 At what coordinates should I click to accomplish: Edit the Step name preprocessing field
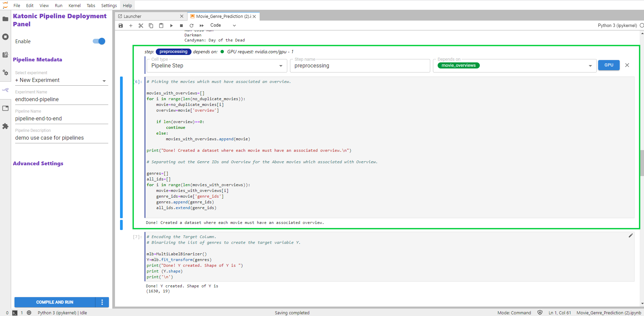[x=360, y=66]
